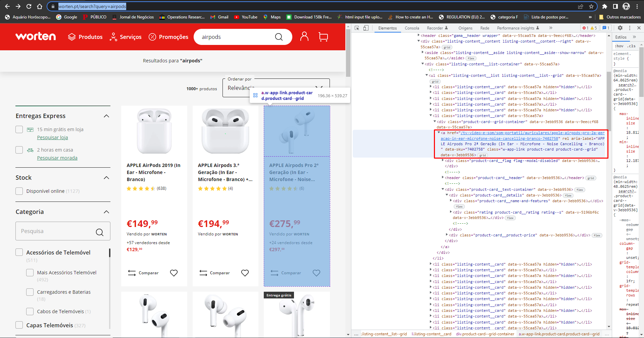Add AirPods 2019 to favorites heart
This screenshot has width=644, height=338.
click(x=174, y=273)
